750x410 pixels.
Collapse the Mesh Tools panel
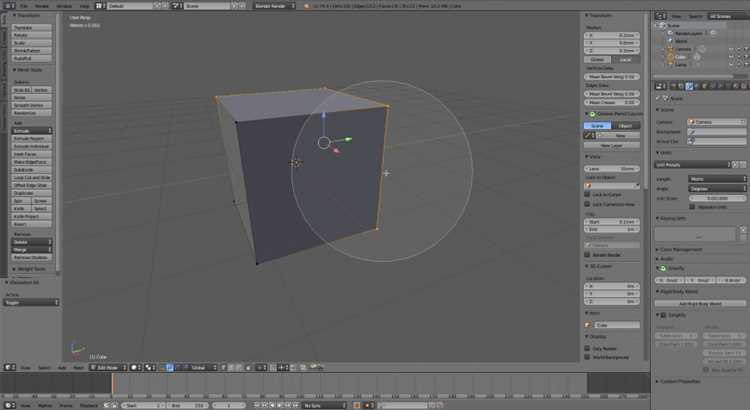[x=28, y=70]
